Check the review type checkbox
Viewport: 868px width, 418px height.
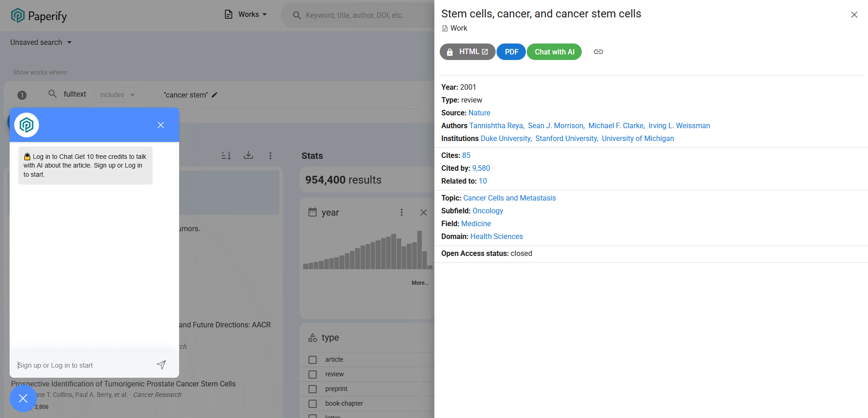pos(313,375)
